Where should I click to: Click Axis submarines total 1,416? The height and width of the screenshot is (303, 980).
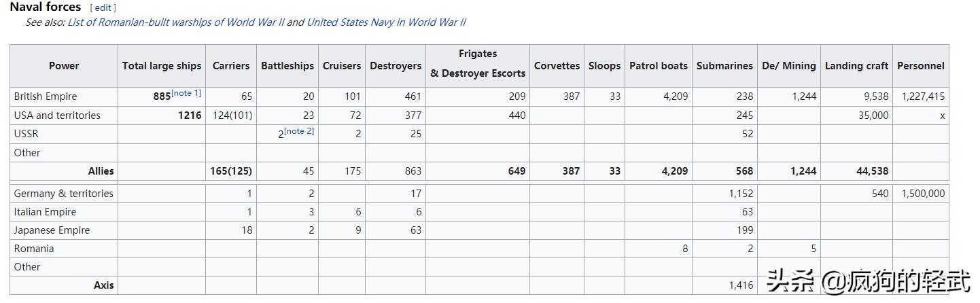point(741,285)
